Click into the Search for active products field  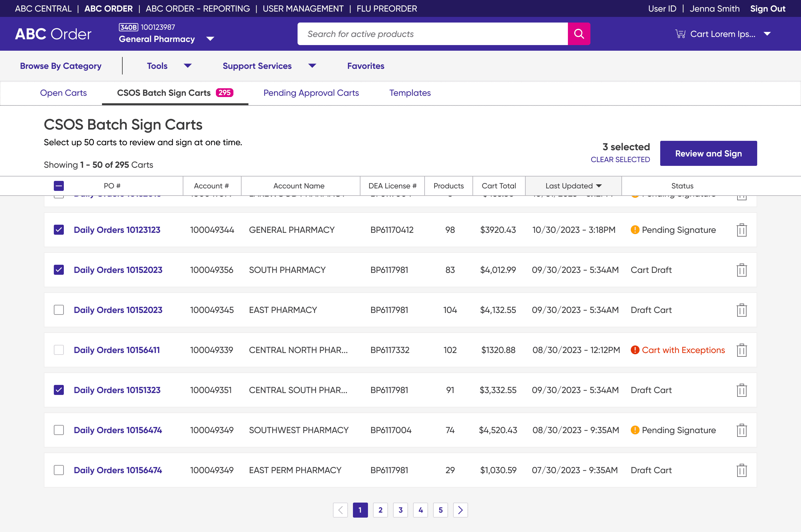[x=432, y=33]
